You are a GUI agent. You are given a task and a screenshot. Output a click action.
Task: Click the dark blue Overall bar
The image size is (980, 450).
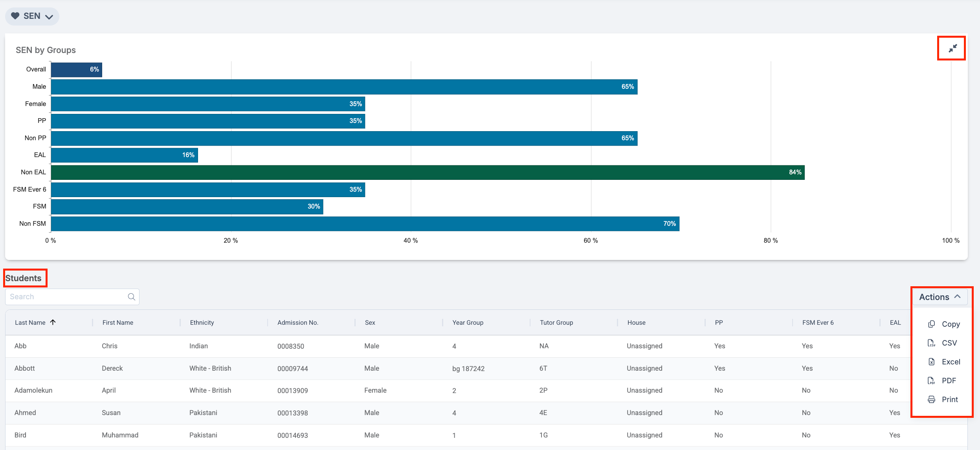click(x=76, y=70)
